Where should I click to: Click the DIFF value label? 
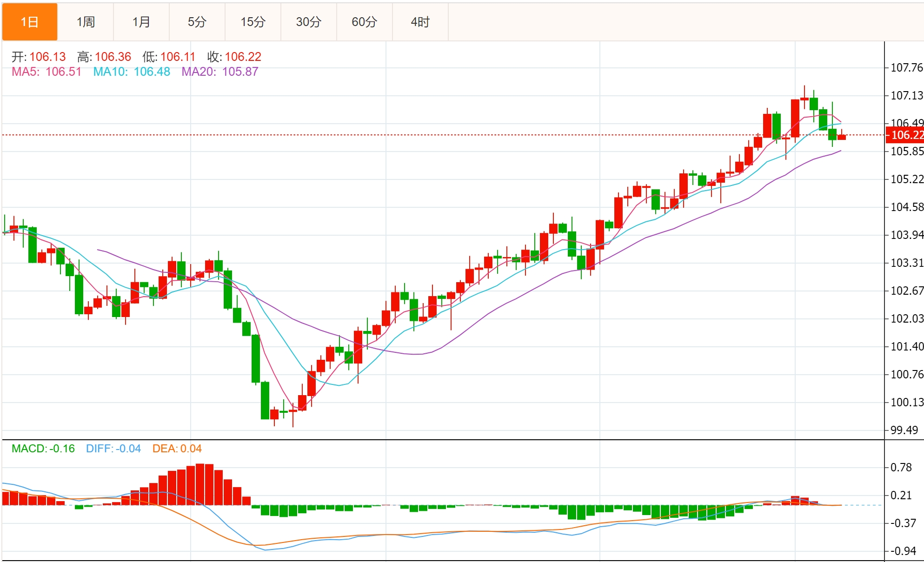coord(113,449)
